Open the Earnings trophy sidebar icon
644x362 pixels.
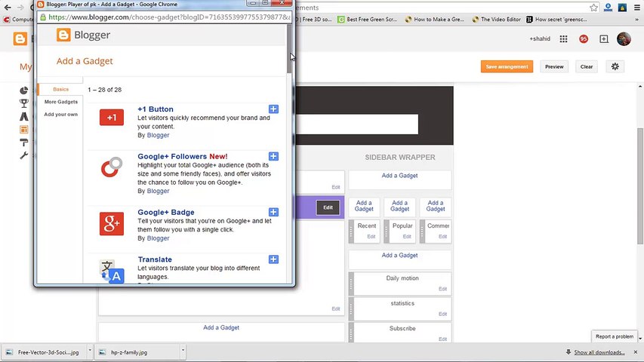24,103
